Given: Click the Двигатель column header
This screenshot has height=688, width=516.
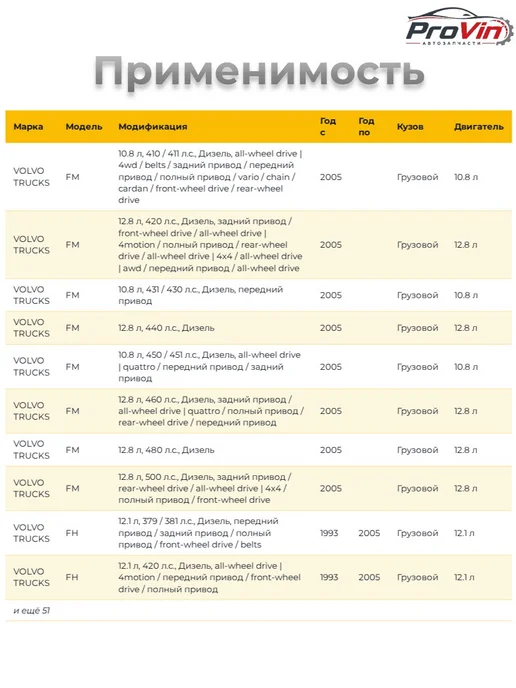Looking at the screenshot, I should [479, 127].
